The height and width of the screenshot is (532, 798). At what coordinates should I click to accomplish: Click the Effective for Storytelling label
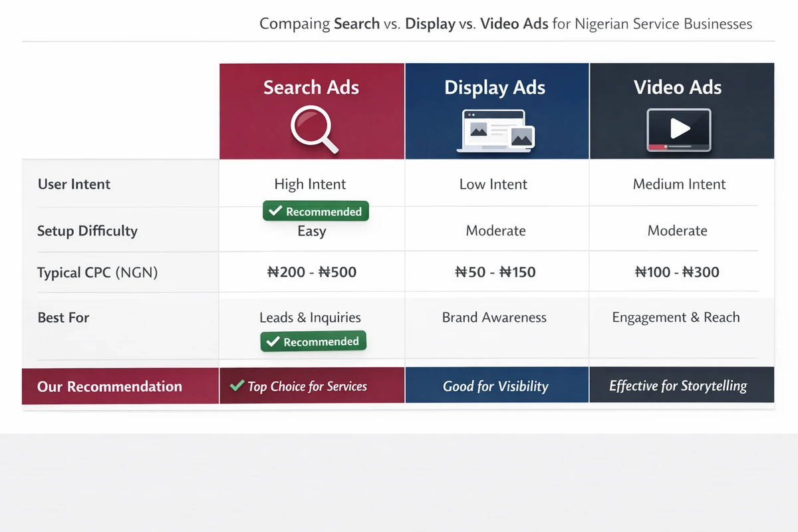pyautogui.click(x=678, y=384)
